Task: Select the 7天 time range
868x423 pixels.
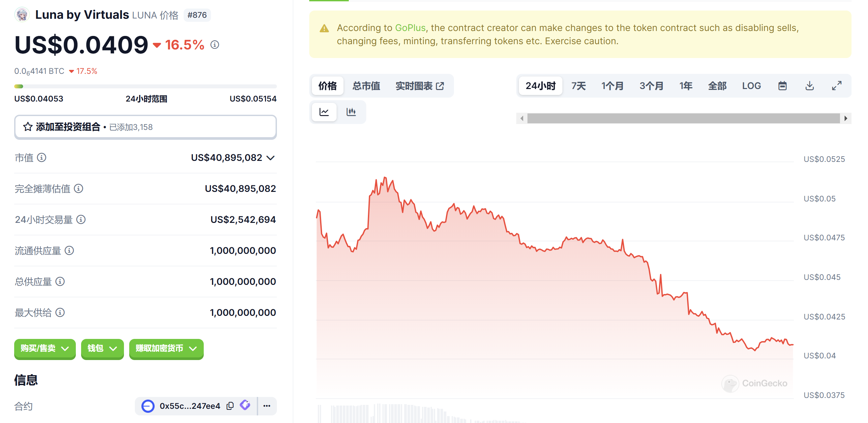Action: click(579, 86)
